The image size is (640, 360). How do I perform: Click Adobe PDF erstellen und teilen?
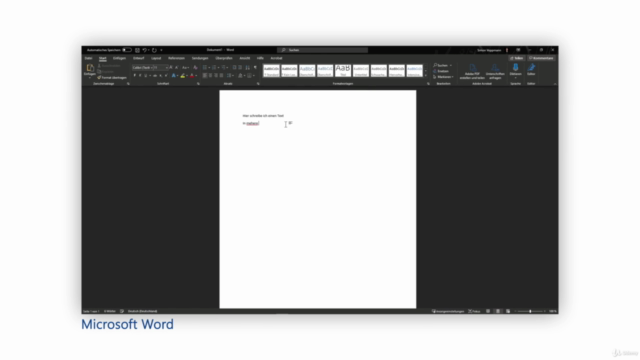[472, 71]
